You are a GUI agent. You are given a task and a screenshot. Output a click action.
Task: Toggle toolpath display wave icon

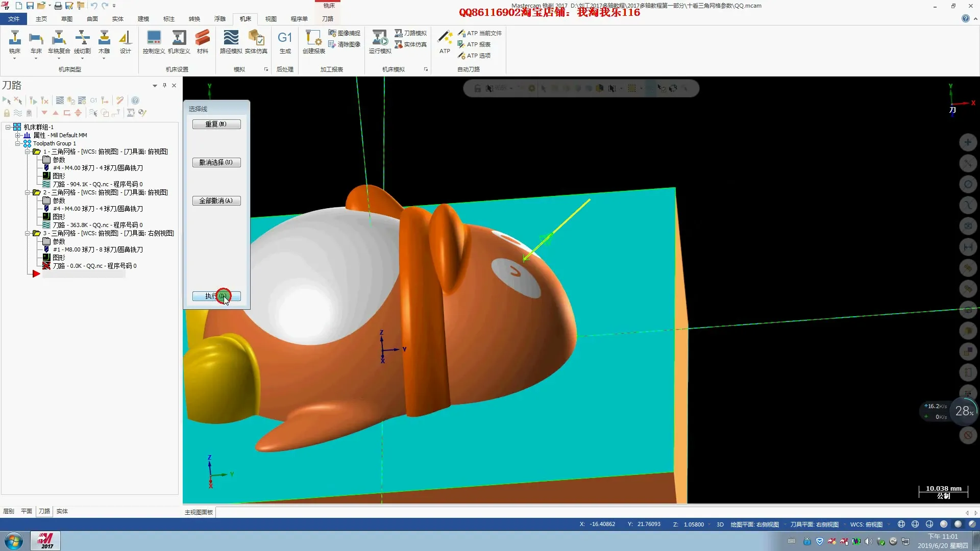tap(18, 113)
